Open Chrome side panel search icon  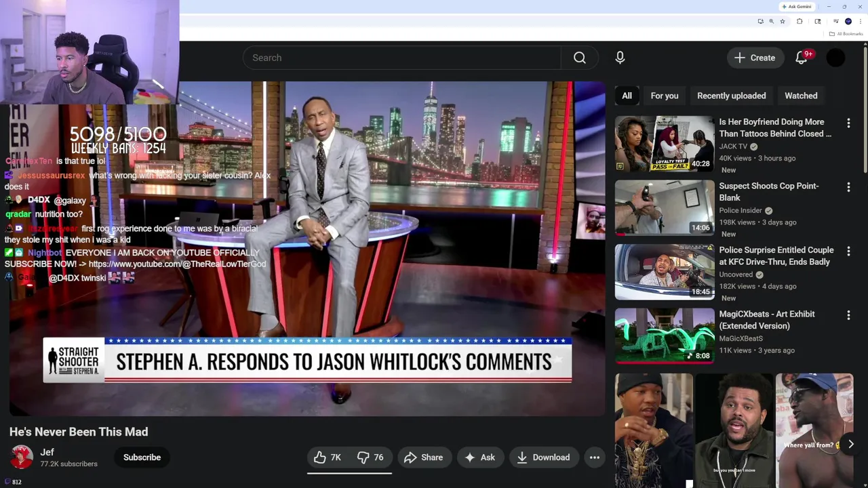point(818,22)
